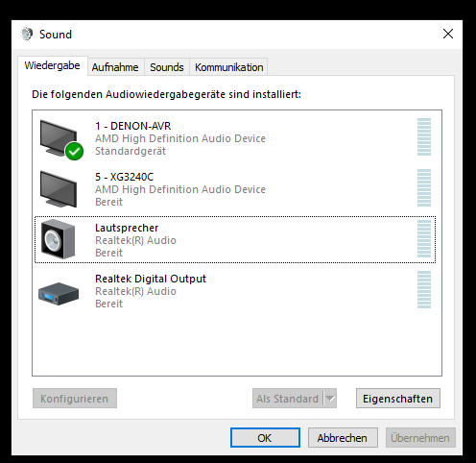Click the Eigenschaften button
The height and width of the screenshot is (463, 476).
pyautogui.click(x=398, y=399)
